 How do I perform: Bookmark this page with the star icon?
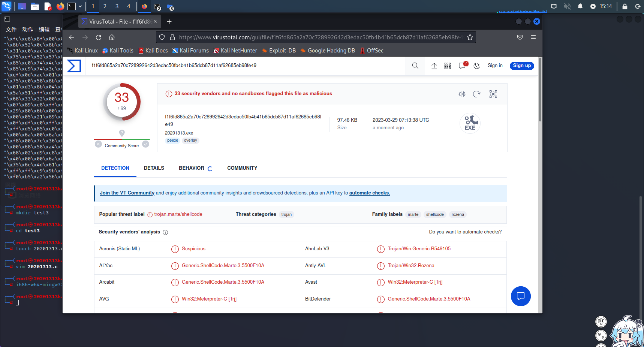coord(470,37)
